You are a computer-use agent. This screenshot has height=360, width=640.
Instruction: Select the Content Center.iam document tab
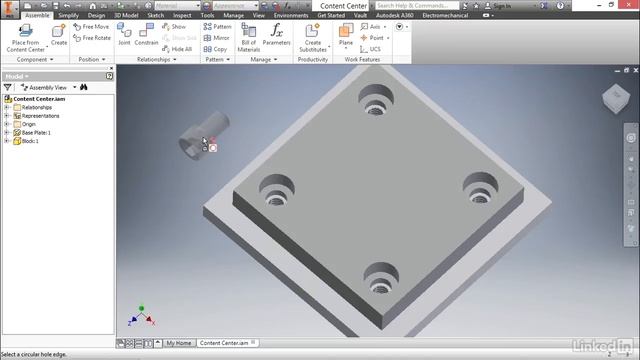[x=224, y=343]
